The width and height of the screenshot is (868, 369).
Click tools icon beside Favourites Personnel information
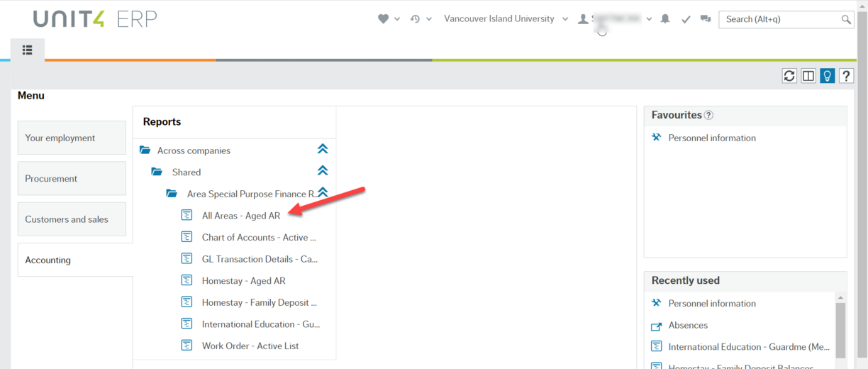[656, 138]
